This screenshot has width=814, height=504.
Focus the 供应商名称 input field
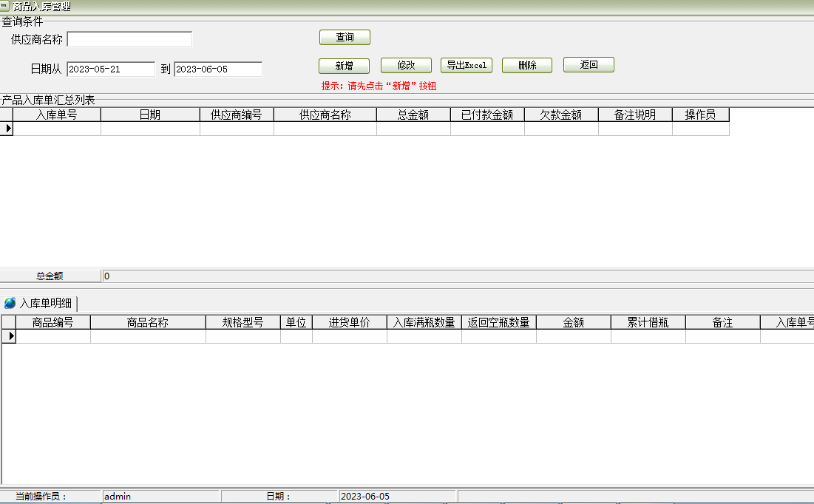click(x=130, y=39)
